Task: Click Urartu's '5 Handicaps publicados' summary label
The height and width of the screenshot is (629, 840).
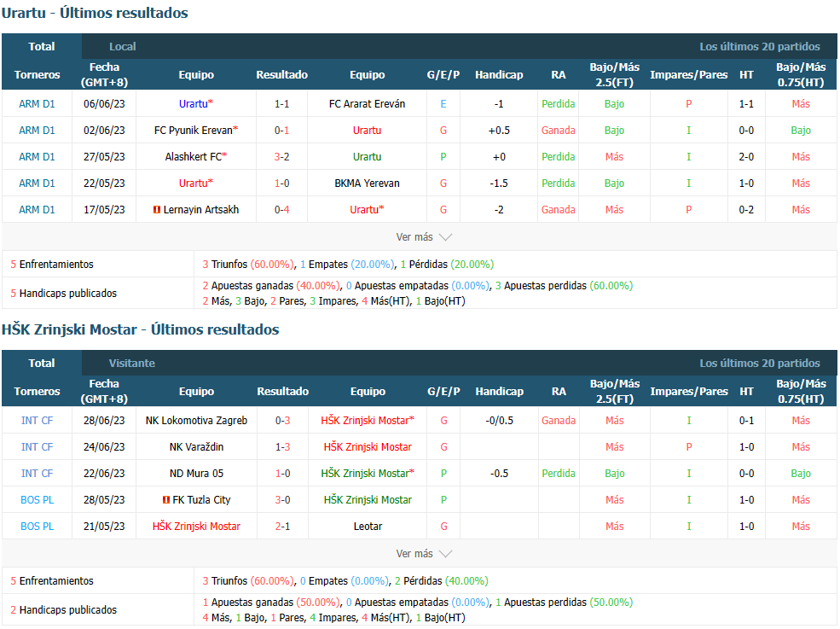Action: pos(64,294)
